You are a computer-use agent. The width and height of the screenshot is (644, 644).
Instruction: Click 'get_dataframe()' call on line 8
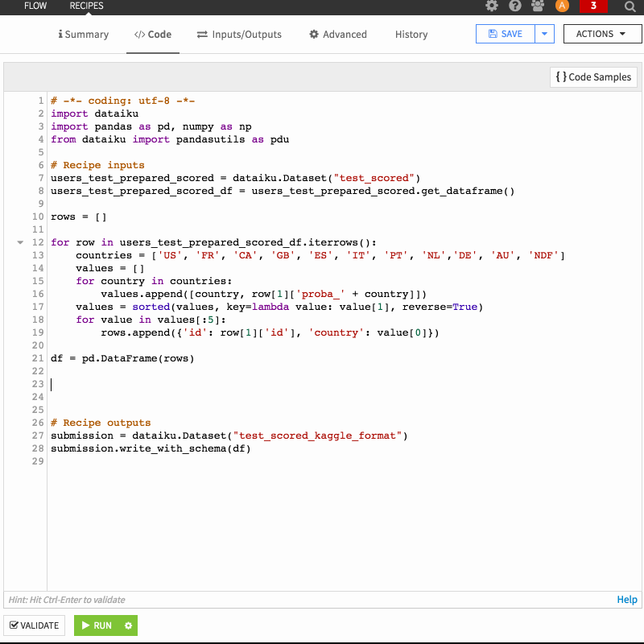468,191
